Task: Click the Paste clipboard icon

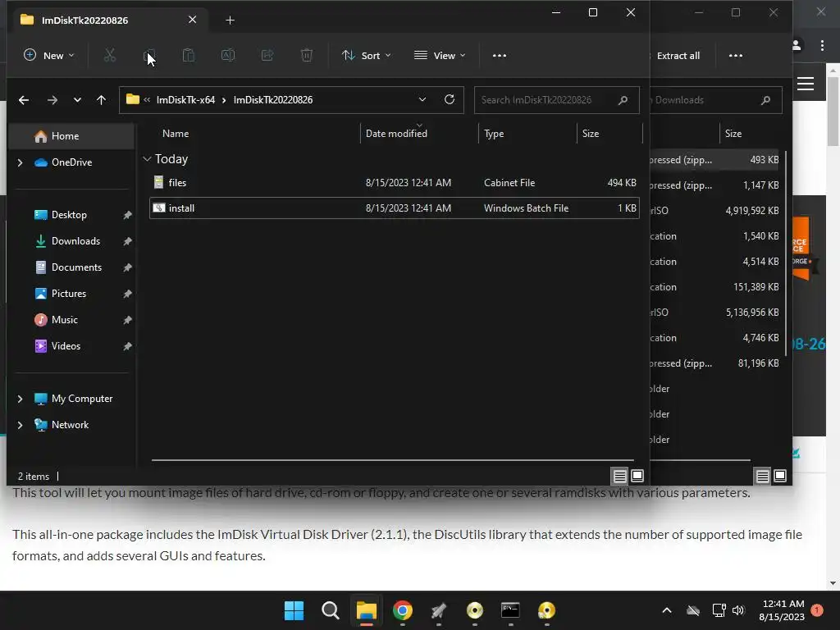Action: click(189, 55)
